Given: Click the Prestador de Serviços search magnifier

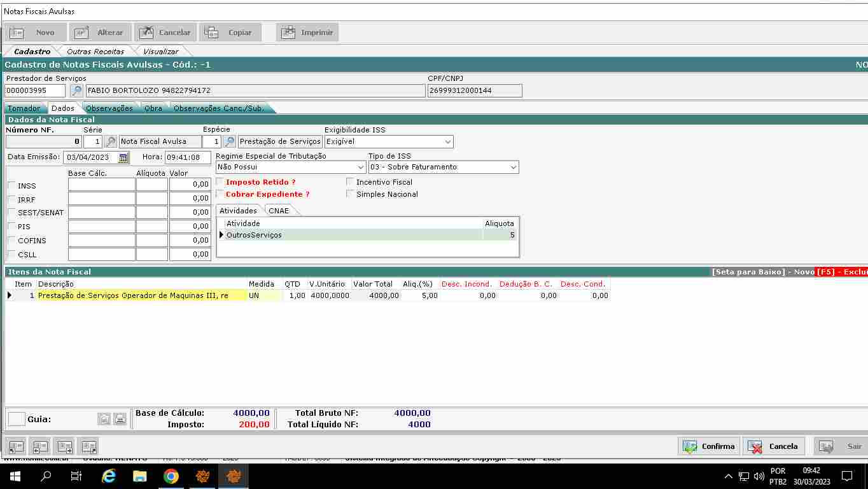Looking at the screenshot, I should pos(76,91).
